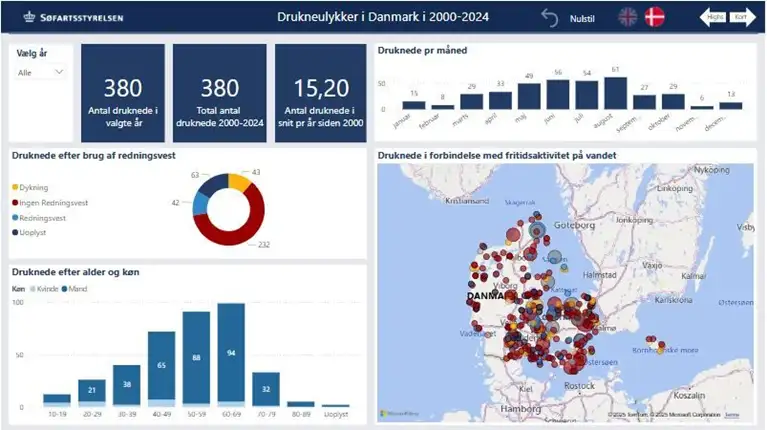Viewport: 768px width, 430px height.
Task: Expand the year selector chevron arrow
Action: coord(58,72)
